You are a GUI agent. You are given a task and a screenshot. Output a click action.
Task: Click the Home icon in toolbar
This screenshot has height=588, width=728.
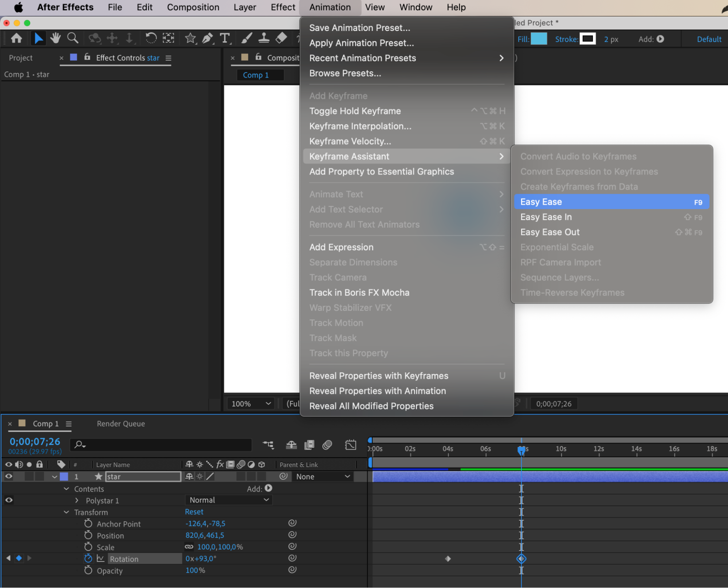pos(16,38)
